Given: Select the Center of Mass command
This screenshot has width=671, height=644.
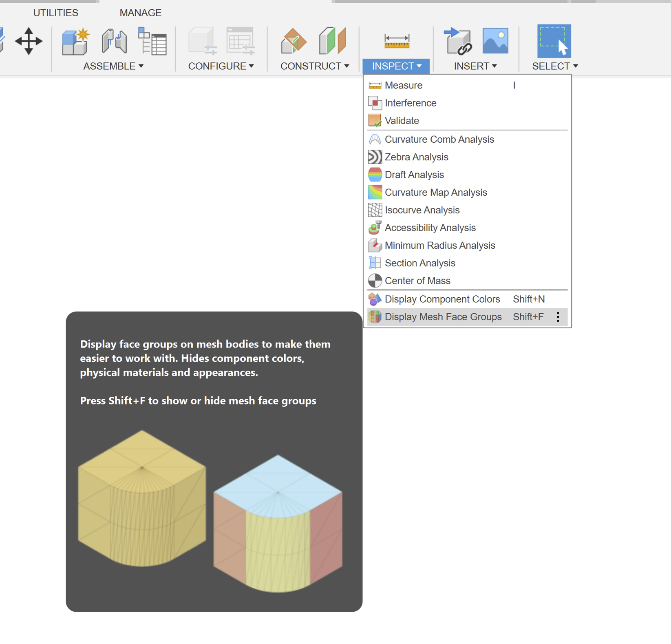Looking at the screenshot, I should click(x=418, y=281).
